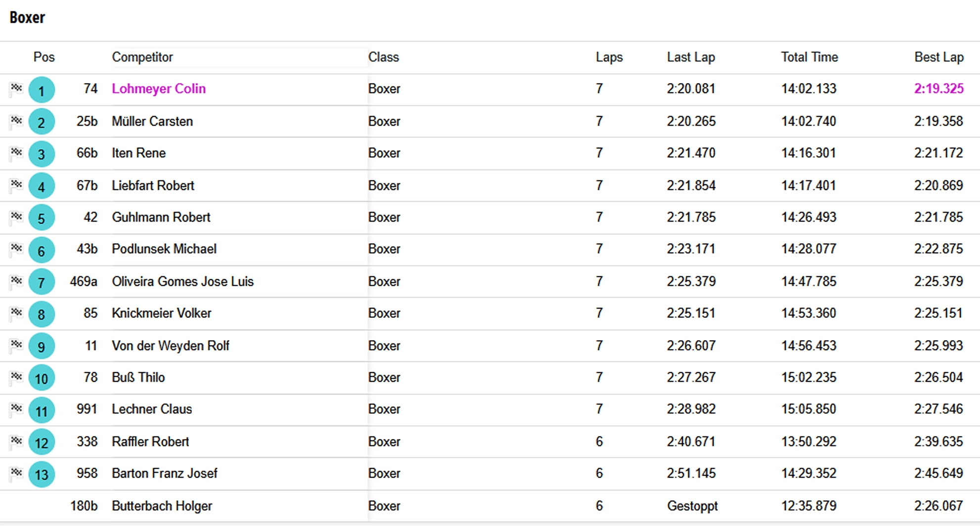This screenshot has width=980, height=526.
Task: Click the Total Time column header
Action: 809,57
